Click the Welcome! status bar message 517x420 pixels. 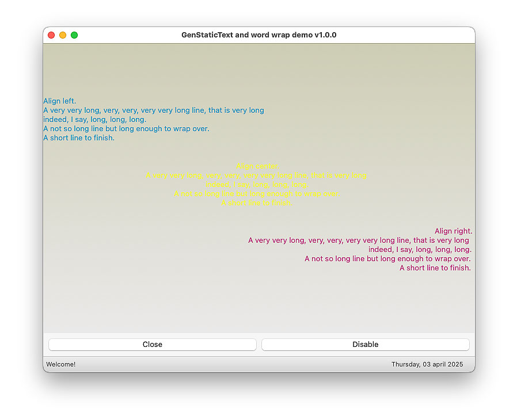pyautogui.click(x=61, y=364)
